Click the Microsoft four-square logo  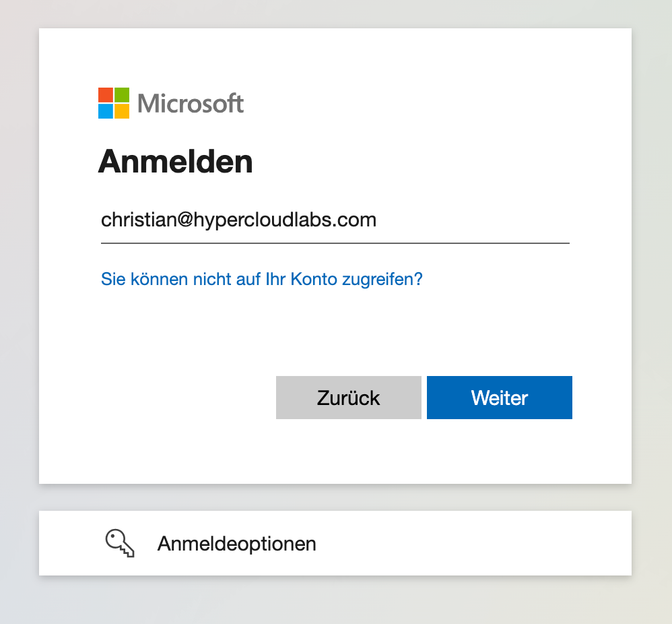[114, 103]
